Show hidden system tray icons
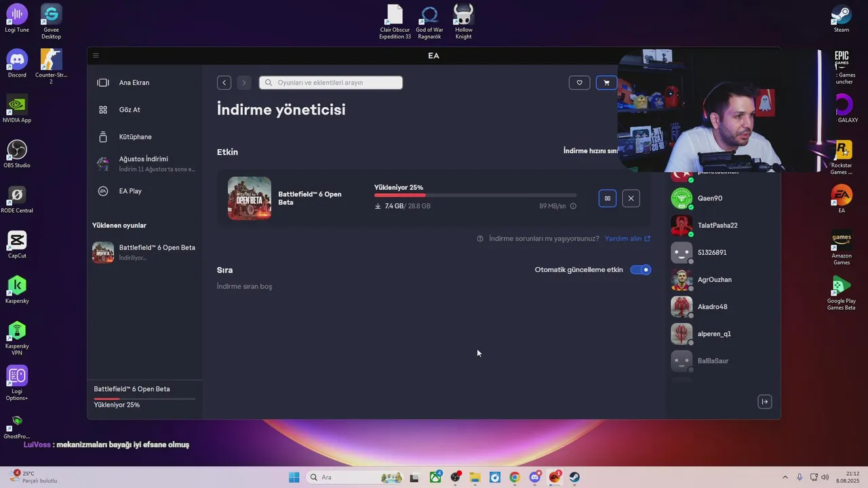 click(x=785, y=477)
